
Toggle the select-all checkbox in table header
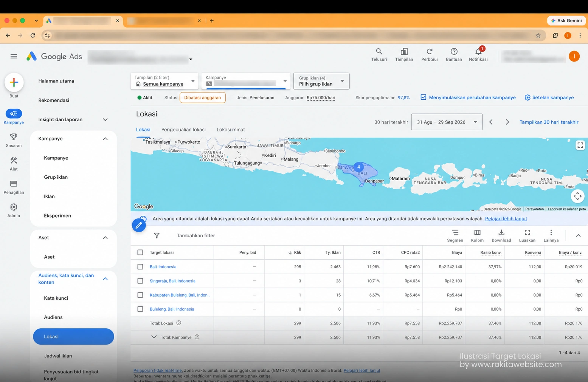click(x=140, y=252)
